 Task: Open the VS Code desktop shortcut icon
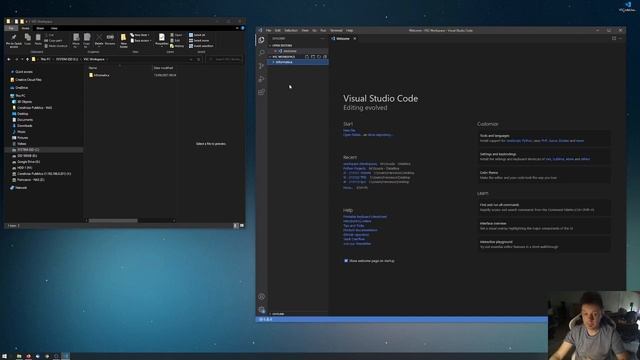[x=627, y=6]
